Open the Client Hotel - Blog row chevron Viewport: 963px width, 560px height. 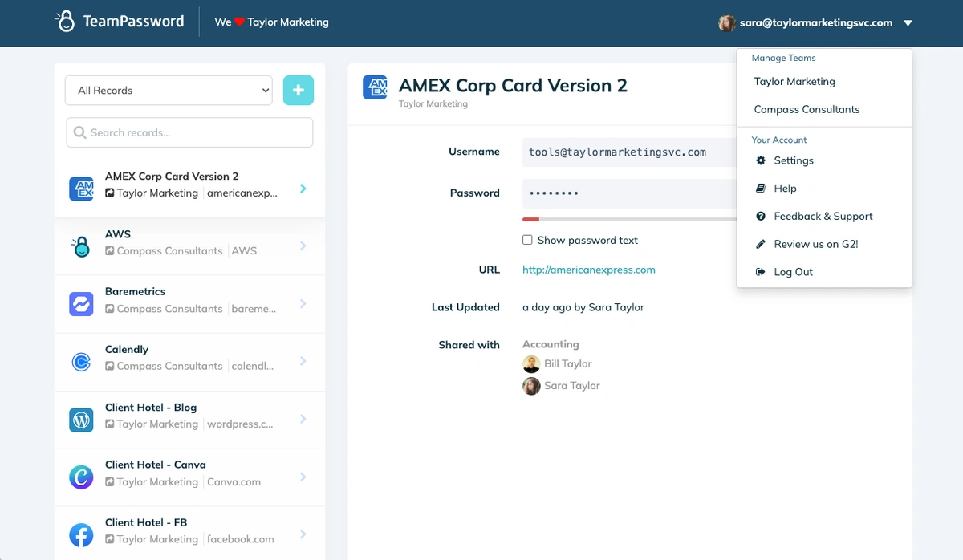click(x=303, y=419)
